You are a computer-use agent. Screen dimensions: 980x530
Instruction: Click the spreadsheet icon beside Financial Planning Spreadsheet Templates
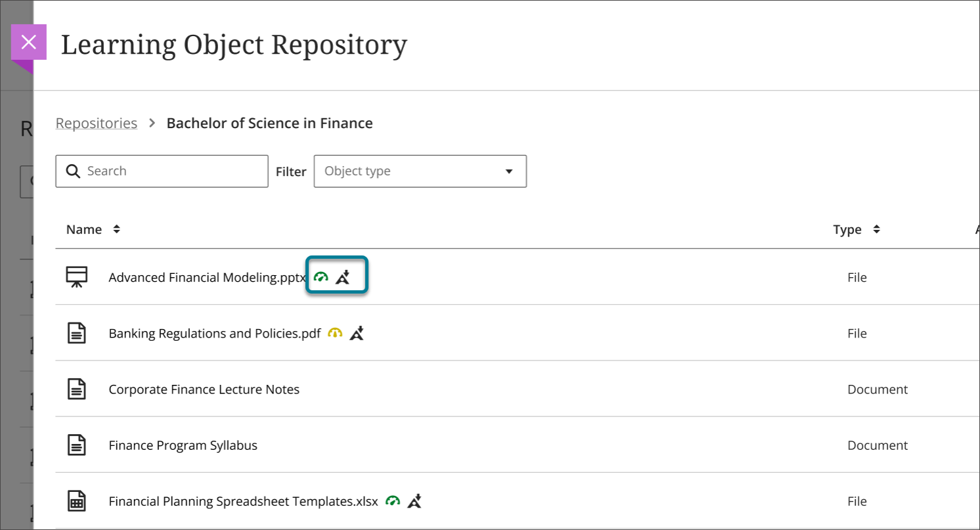point(77,501)
